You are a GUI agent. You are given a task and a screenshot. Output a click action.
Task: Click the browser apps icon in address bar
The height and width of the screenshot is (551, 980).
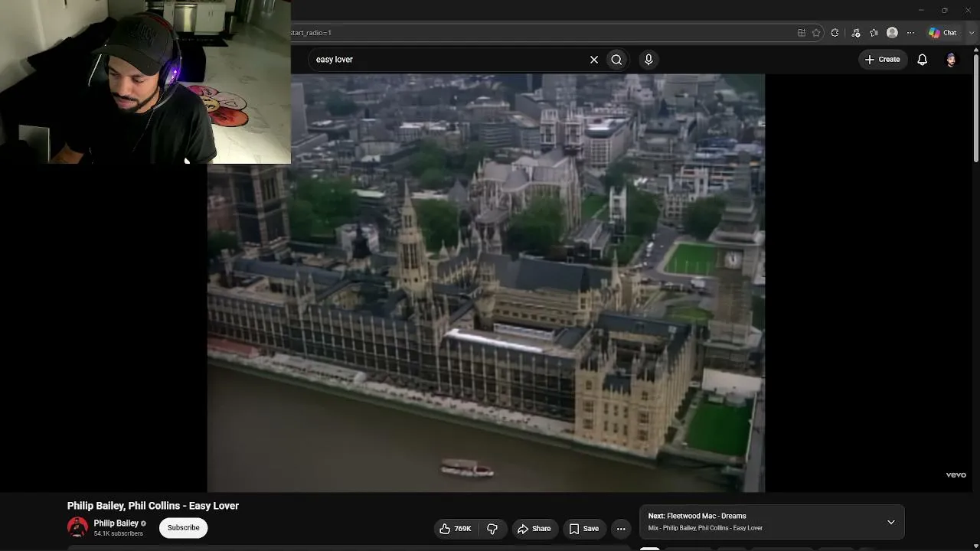pos(802,33)
